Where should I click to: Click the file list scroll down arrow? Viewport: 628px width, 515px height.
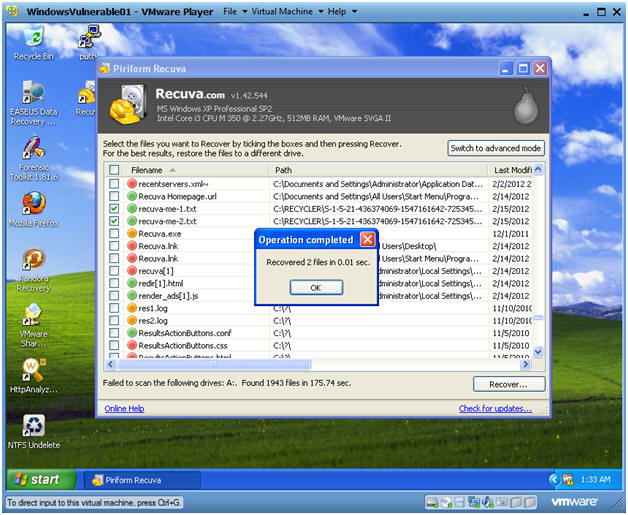click(x=538, y=352)
